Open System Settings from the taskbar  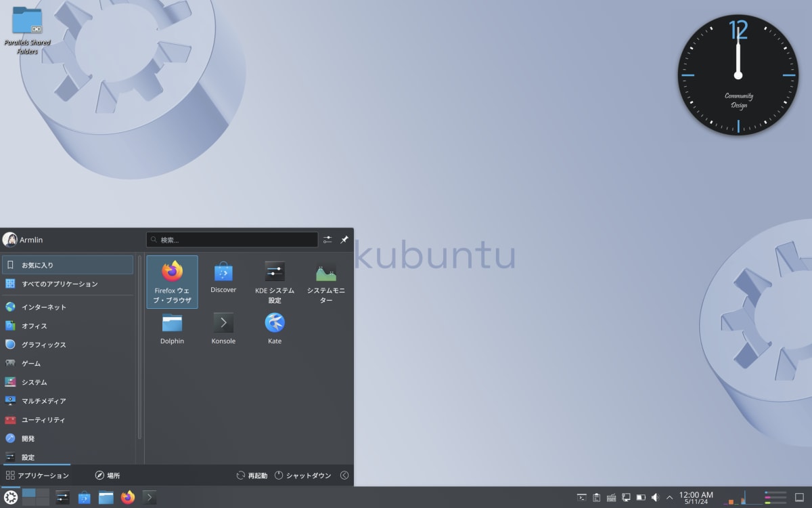pyautogui.click(x=62, y=498)
